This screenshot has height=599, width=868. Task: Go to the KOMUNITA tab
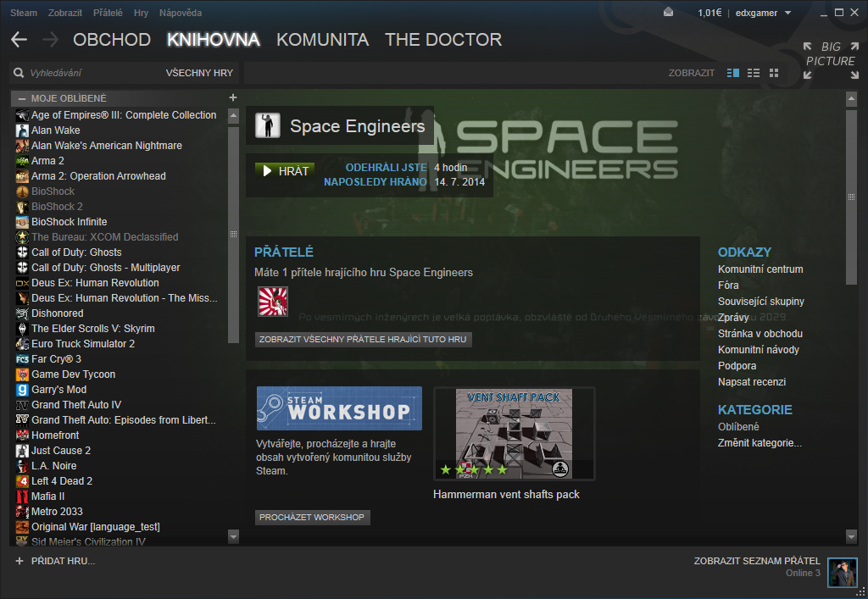pos(322,40)
